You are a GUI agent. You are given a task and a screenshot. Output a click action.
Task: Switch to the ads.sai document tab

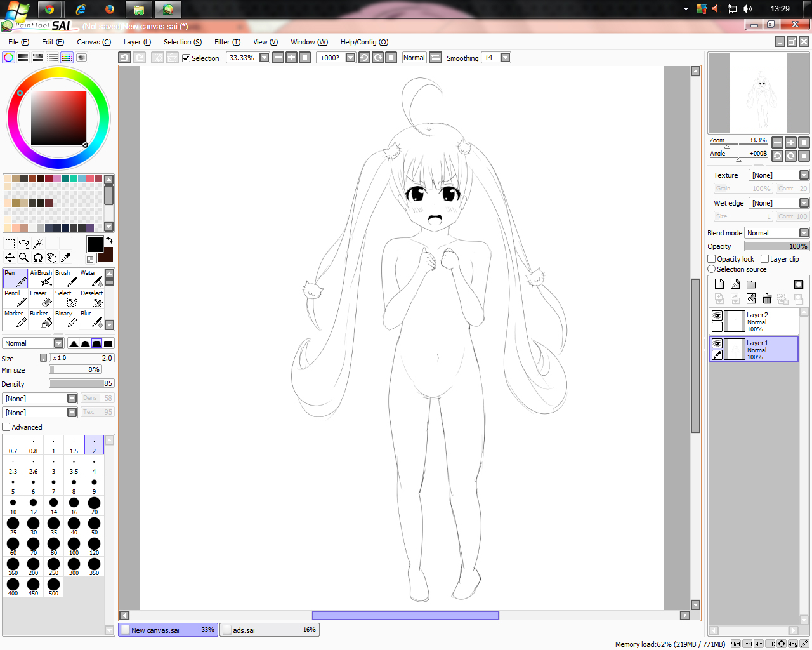coord(270,630)
